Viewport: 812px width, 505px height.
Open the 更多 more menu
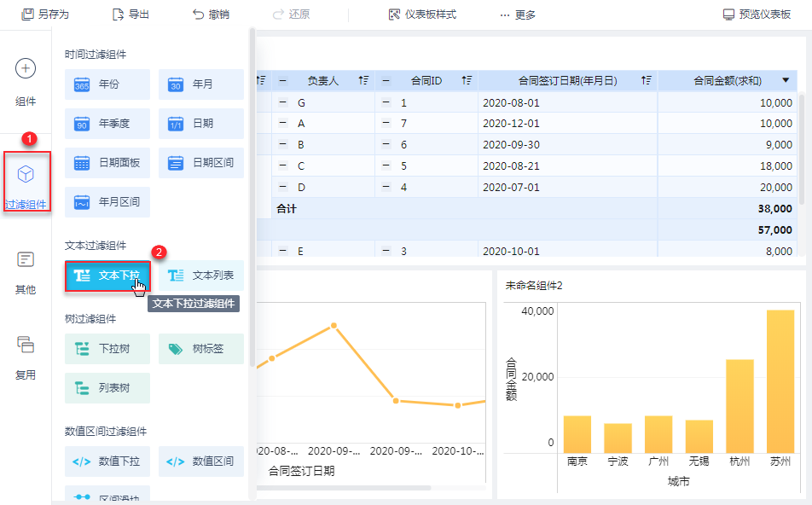click(518, 15)
